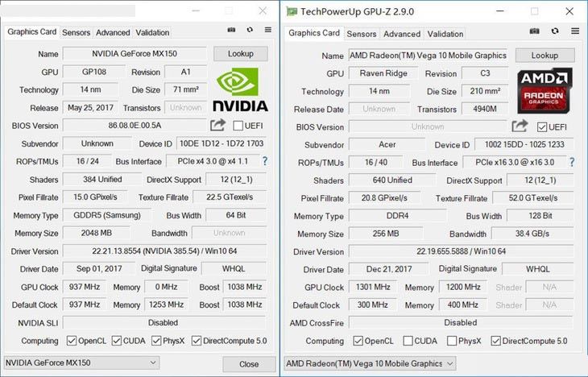The height and width of the screenshot is (377, 588).
Task: Open Bus Interface help in NVIDIA window
Action: point(265,161)
